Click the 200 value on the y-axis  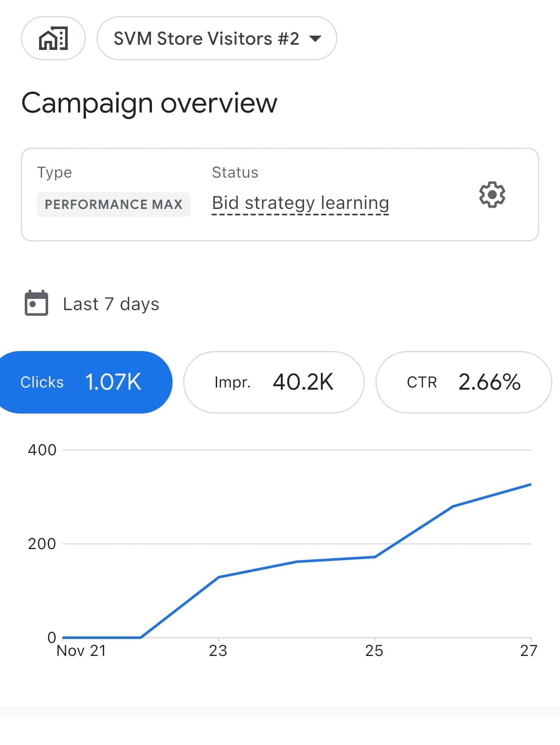[x=42, y=544]
